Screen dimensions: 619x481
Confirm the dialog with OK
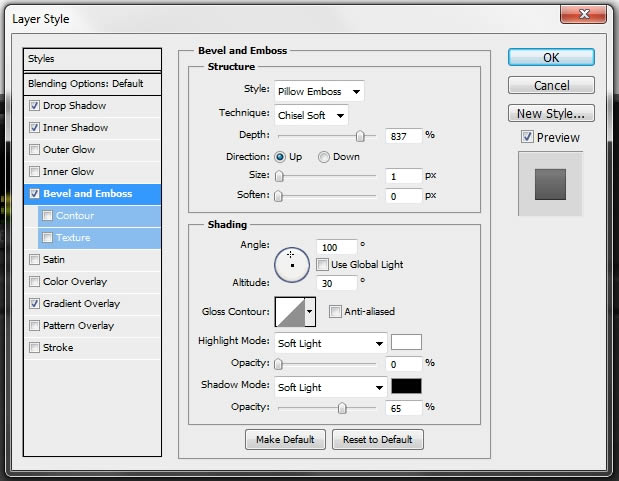click(551, 57)
